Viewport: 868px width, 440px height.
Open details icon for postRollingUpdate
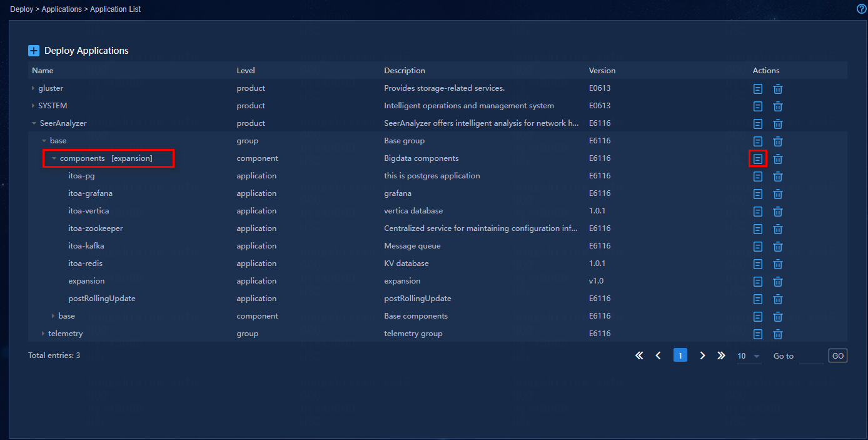point(758,299)
